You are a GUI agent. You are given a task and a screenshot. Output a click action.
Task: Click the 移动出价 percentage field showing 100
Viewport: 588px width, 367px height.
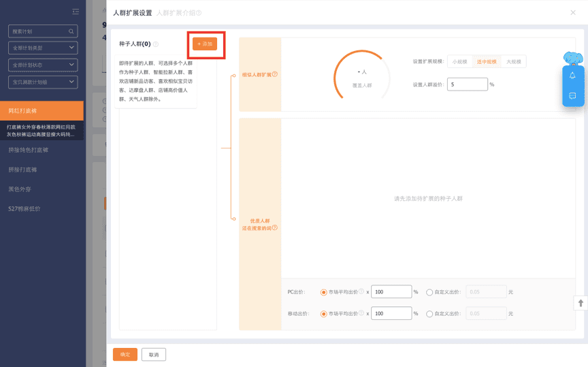(x=391, y=313)
